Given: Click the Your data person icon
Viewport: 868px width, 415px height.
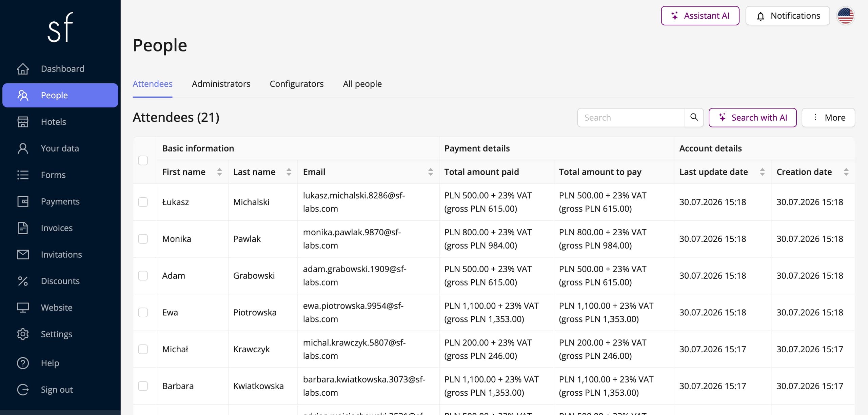Looking at the screenshot, I should coord(23,148).
